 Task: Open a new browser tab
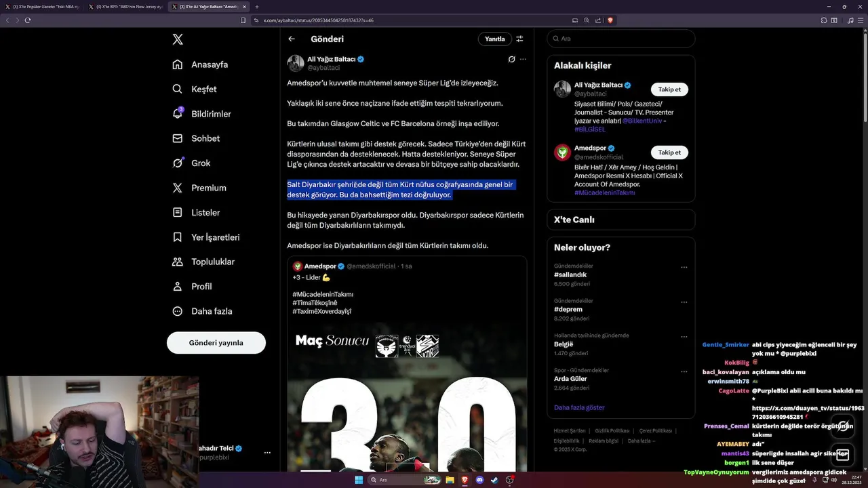(x=256, y=7)
